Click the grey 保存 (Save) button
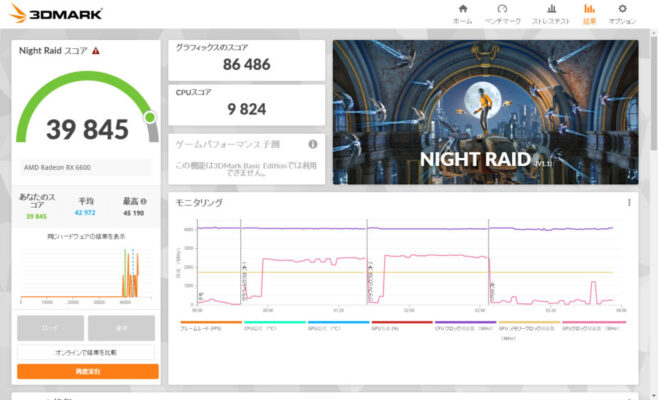This screenshot has width=658, height=400. tap(121, 328)
